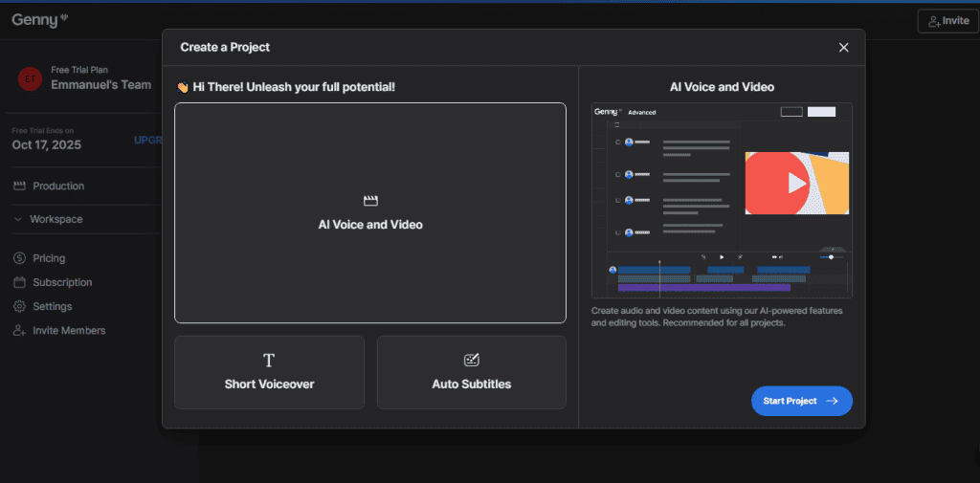Expand the Workspace section chevron
Screen dimensions: 980x483
(19, 219)
